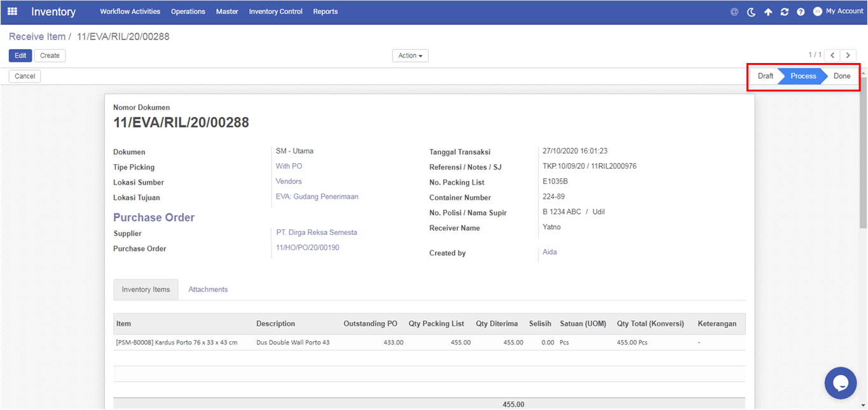Open purchase order 11/HO/PO/20/00190 link

(308, 248)
